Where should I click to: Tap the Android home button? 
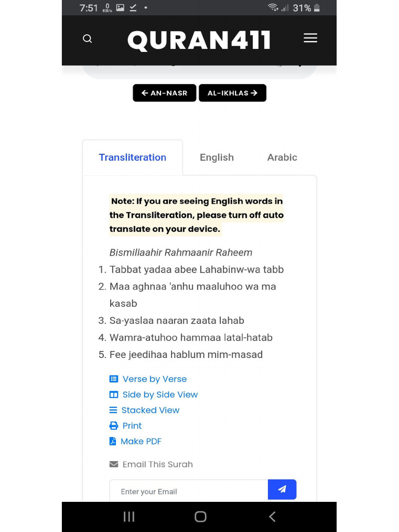(x=200, y=516)
